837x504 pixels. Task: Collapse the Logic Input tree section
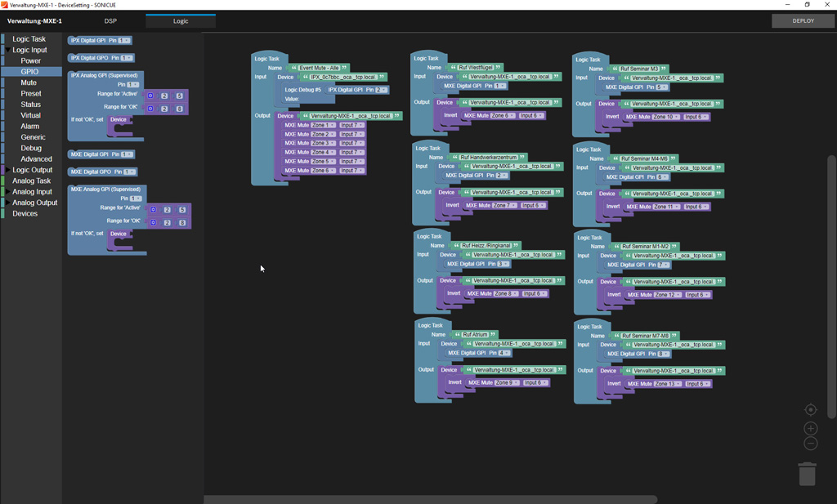point(8,50)
